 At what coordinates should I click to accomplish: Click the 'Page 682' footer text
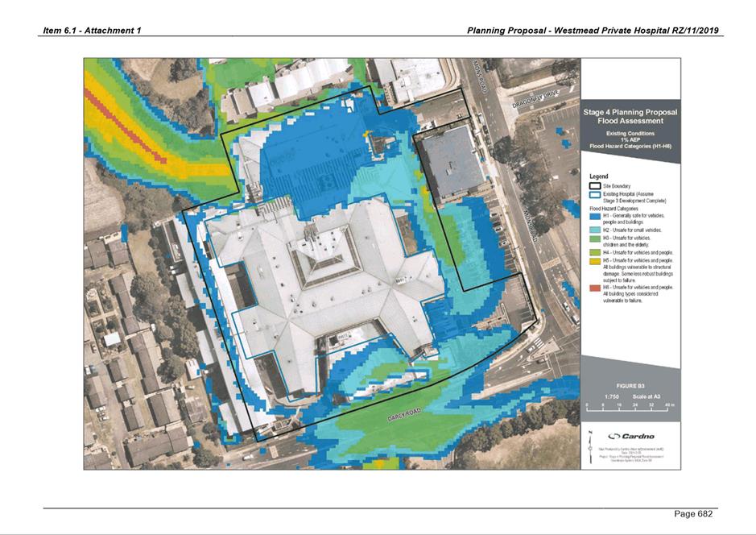pos(693,514)
